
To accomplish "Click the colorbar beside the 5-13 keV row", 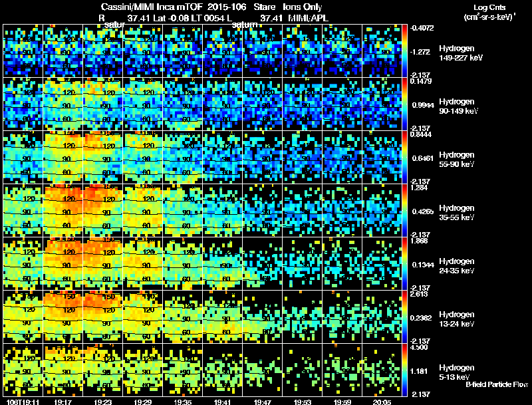I will [404, 370].
